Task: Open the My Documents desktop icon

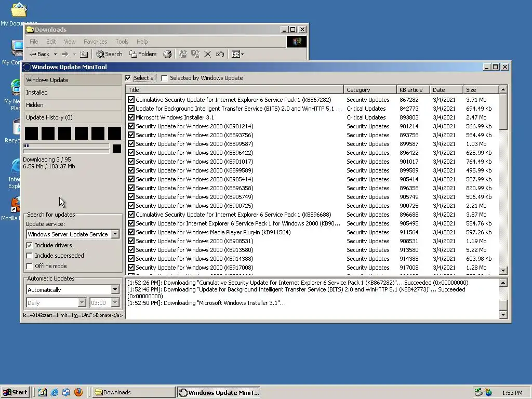Action: [19, 14]
